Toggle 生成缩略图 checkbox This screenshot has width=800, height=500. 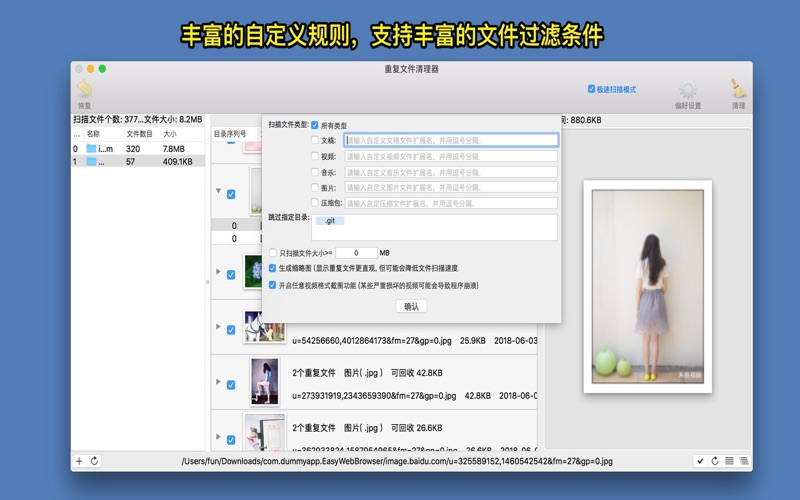tap(272, 268)
